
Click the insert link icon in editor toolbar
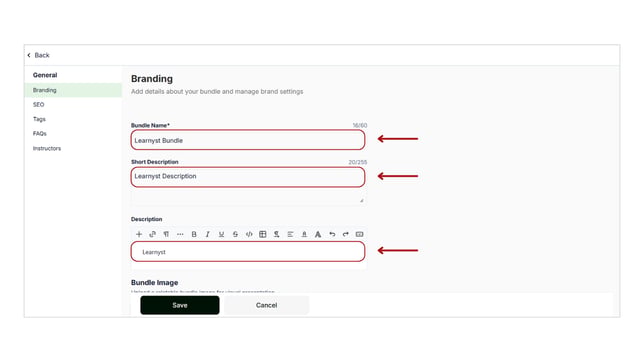(152, 234)
